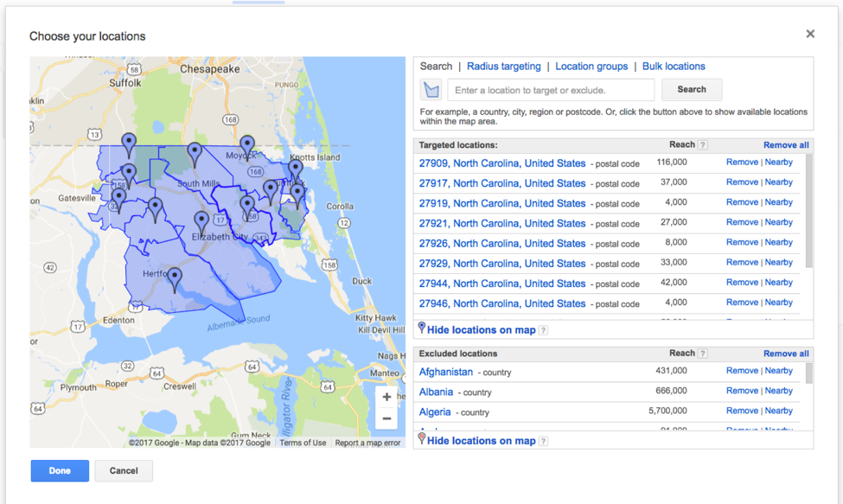Image resolution: width=843 pixels, height=504 pixels.
Task: Show locations nearby Albania
Action: (778, 391)
